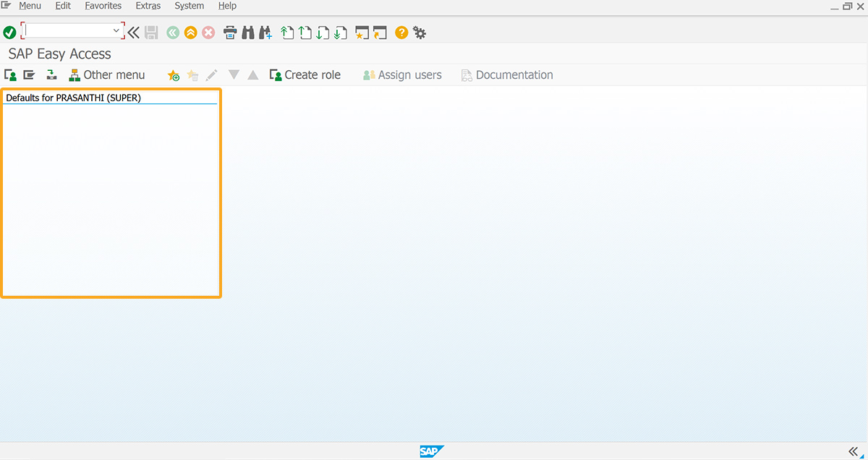Screen dimensions: 868x460
Task: Open the command field history dropdown arrow
Action: click(x=116, y=31)
